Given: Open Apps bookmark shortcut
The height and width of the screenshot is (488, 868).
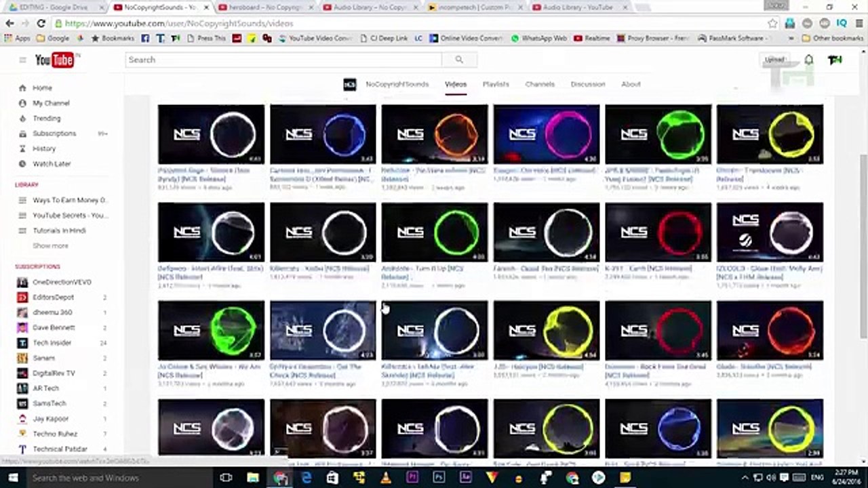Looking at the screenshot, I should (x=18, y=39).
